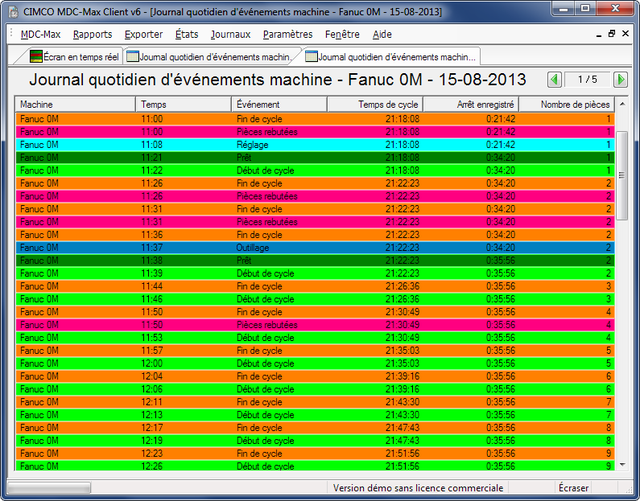
Task: Open the Aide menu
Action: (382, 34)
